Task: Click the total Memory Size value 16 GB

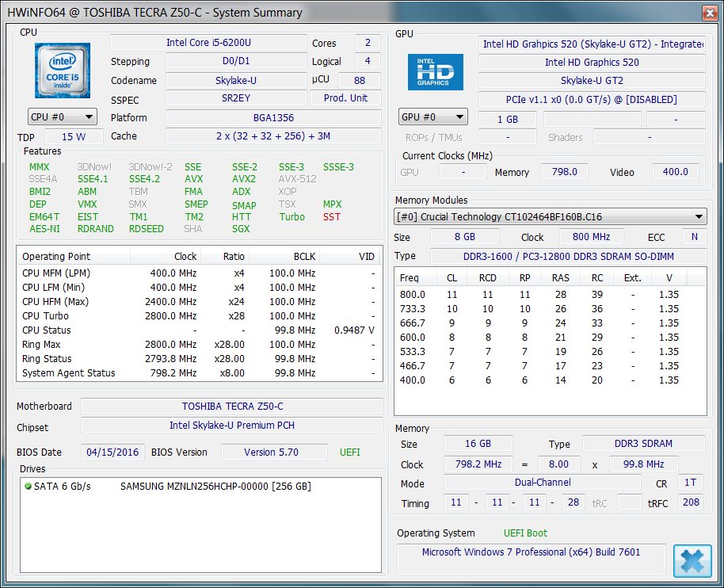Action: (x=478, y=444)
